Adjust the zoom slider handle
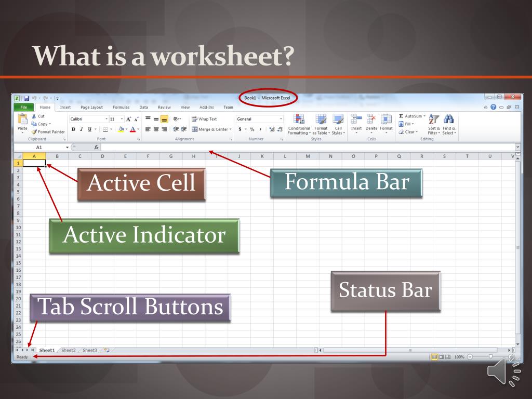This screenshot has width=532, height=399. 490,356
